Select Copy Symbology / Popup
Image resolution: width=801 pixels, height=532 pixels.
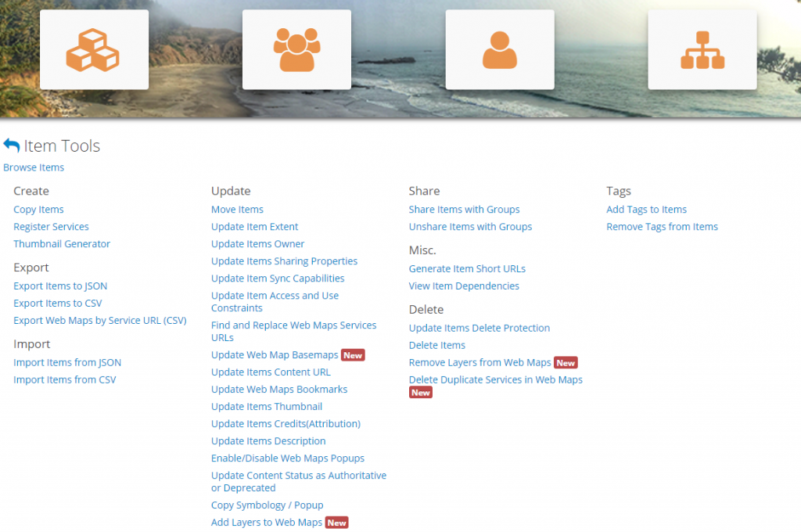click(267, 505)
